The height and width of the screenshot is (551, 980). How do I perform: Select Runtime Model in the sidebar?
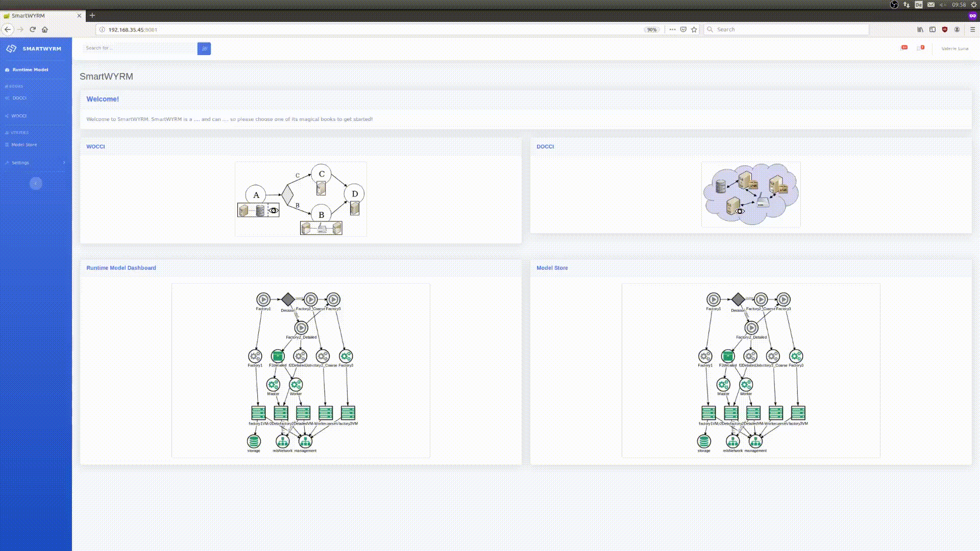[30, 69]
